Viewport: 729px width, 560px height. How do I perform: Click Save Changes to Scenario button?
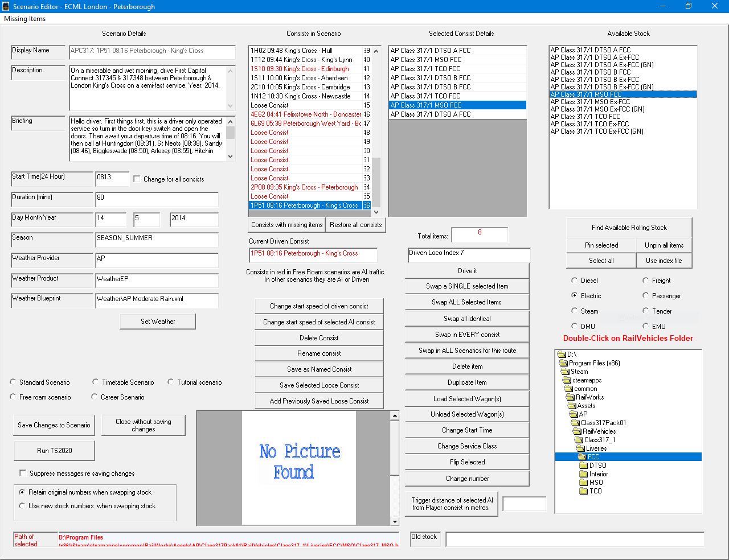54,425
